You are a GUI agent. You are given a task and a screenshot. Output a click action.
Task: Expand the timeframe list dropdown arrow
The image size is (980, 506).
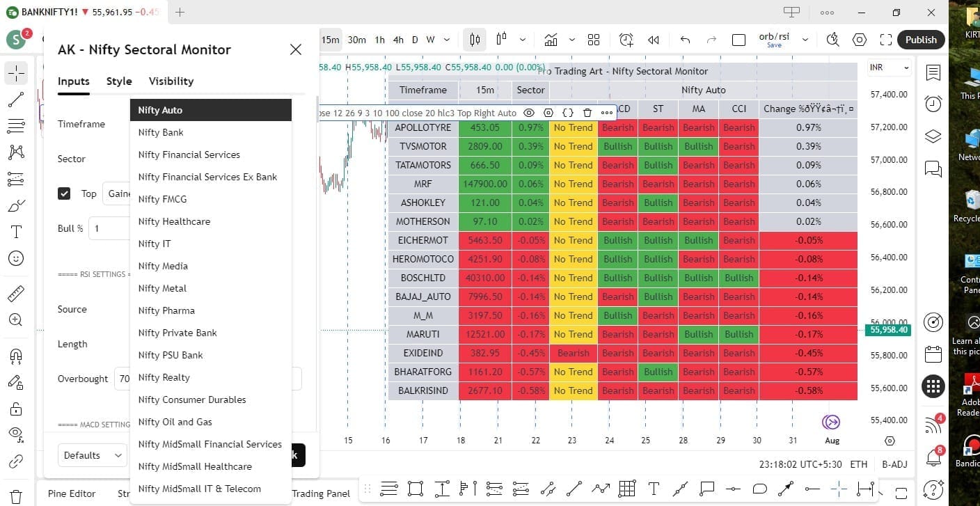click(x=447, y=40)
